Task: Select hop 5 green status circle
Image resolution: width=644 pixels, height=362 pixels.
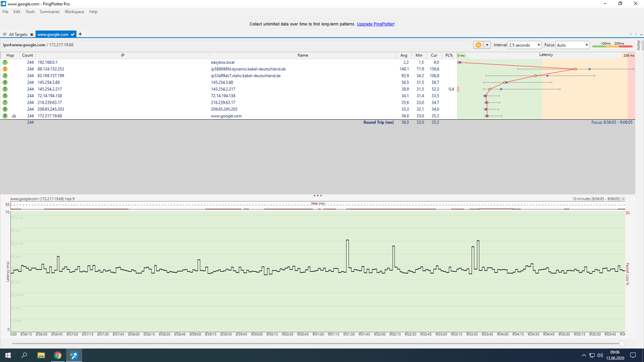Action: coord(5,89)
